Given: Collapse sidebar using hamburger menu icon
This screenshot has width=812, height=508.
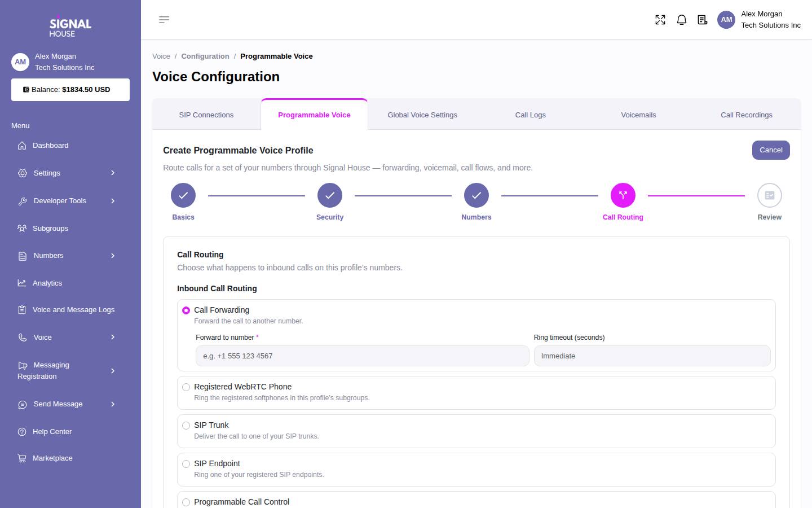Looking at the screenshot, I should coord(164,20).
